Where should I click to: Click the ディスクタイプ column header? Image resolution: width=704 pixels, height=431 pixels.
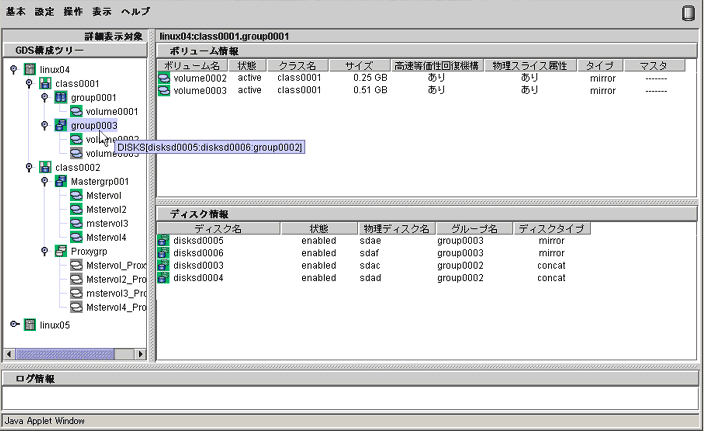click(549, 229)
